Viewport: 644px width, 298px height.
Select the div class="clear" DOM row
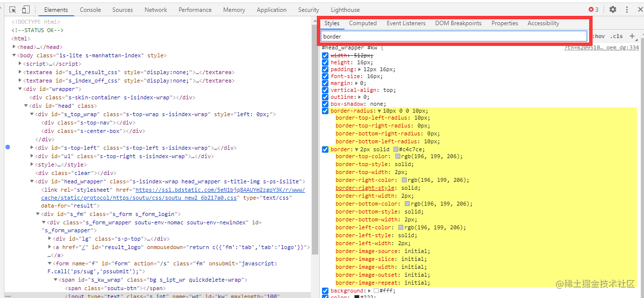tap(76, 173)
